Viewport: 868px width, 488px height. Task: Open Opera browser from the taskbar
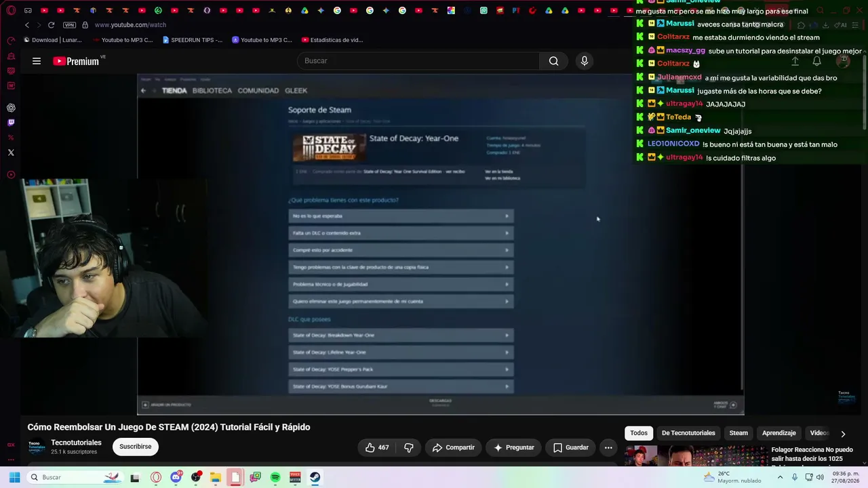pyautogui.click(x=156, y=477)
